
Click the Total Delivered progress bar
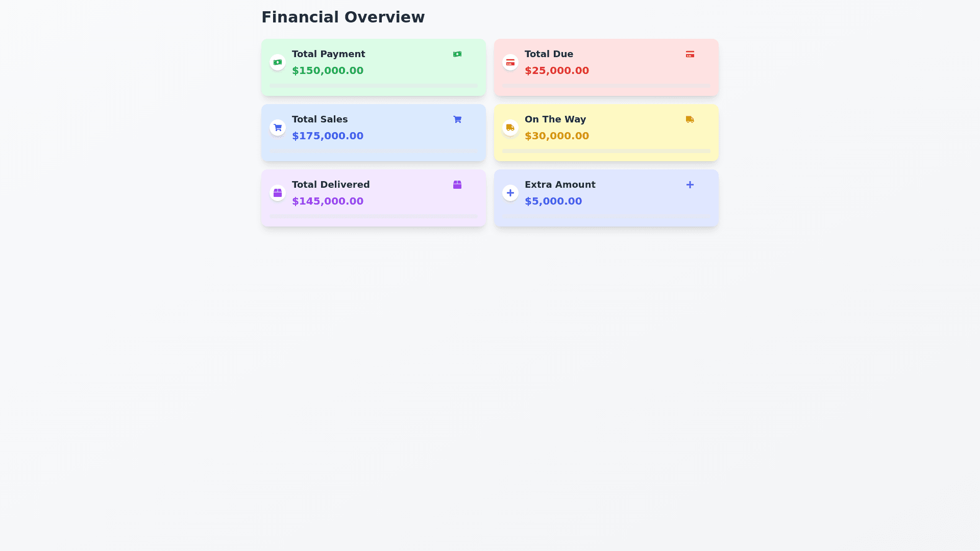(374, 216)
